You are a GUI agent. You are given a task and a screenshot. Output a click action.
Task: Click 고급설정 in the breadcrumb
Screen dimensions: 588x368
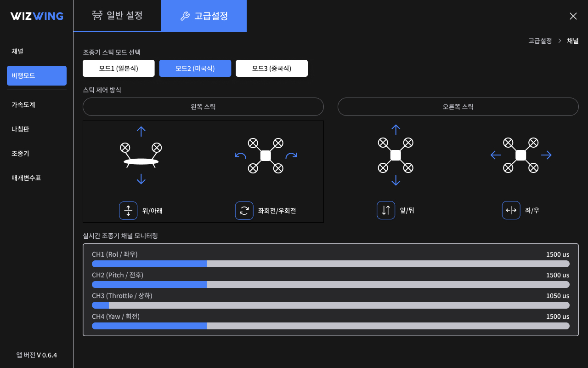pos(540,41)
